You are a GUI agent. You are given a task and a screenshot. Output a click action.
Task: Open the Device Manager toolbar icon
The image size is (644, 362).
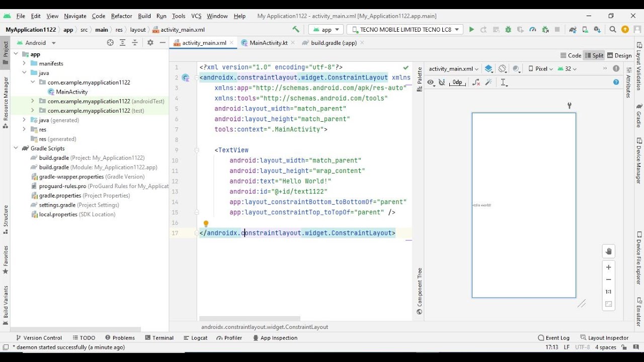pyautogui.click(x=585, y=30)
